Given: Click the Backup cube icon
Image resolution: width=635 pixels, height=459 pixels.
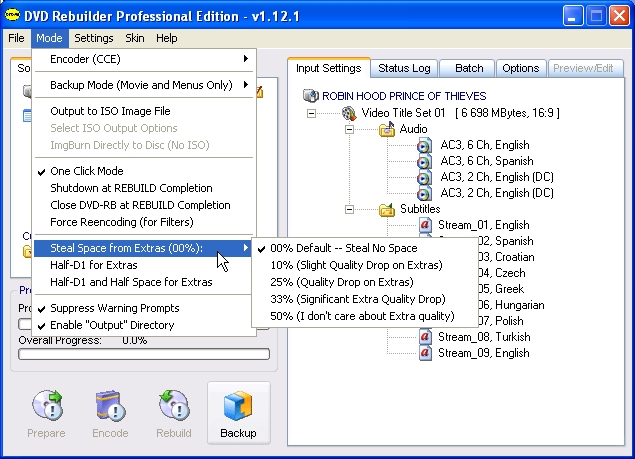Looking at the screenshot, I should (238, 406).
